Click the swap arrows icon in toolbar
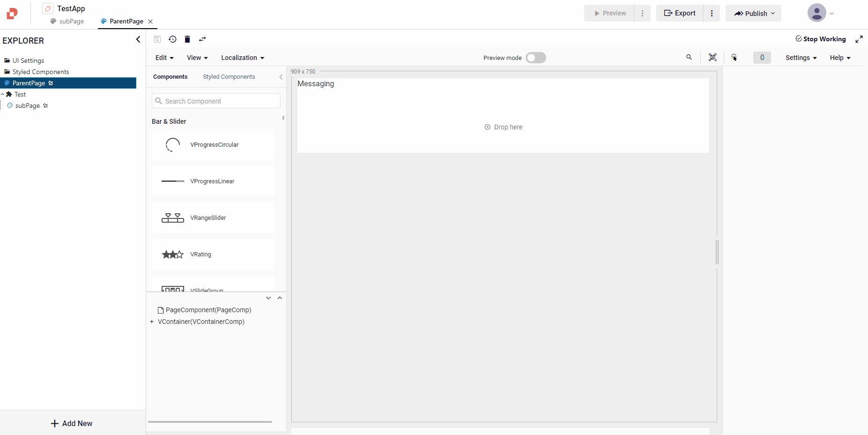 (202, 39)
